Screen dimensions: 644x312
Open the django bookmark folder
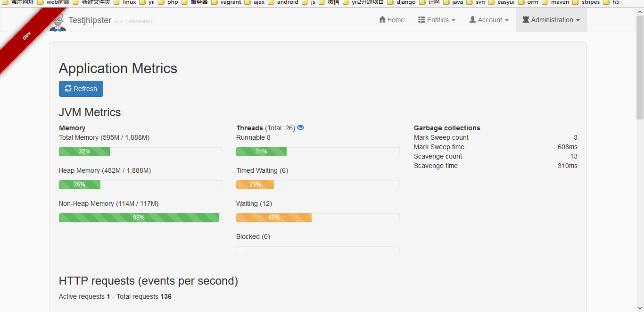pyautogui.click(x=402, y=2)
